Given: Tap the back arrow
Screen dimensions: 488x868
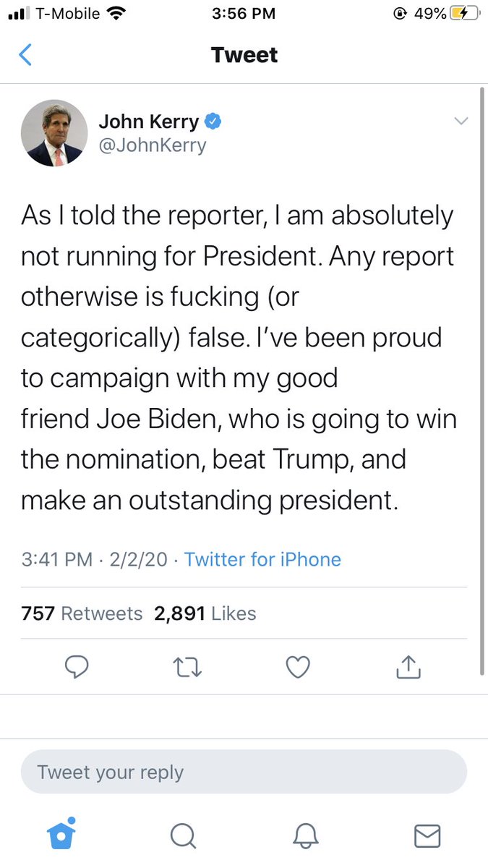Looking at the screenshot, I should (25, 55).
